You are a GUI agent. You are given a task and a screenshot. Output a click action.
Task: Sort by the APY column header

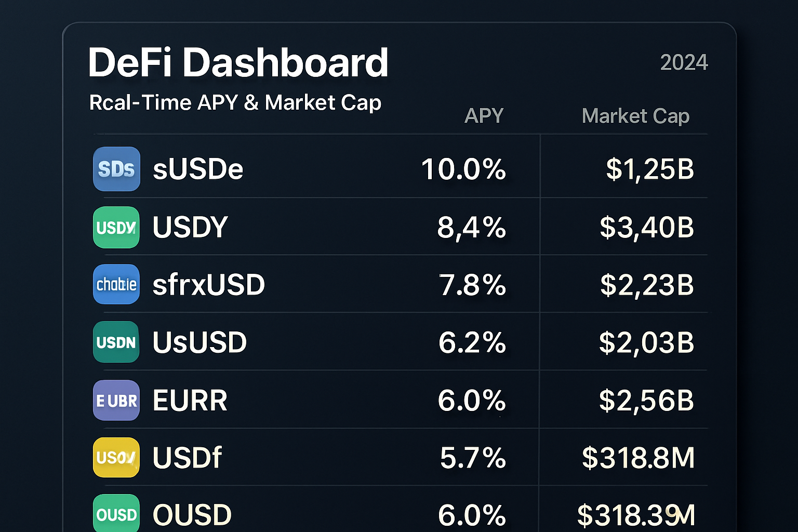pos(484,115)
